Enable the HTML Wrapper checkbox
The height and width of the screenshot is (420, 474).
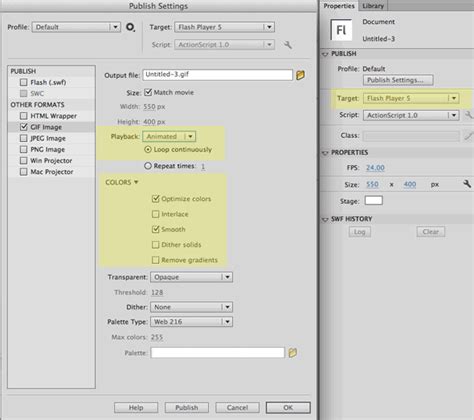pyautogui.click(x=23, y=116)
